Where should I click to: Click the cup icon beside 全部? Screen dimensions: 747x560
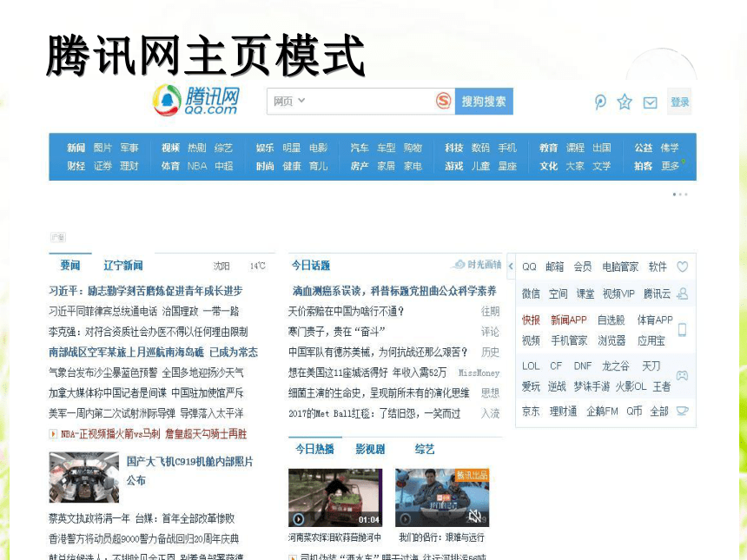[682, 411]
